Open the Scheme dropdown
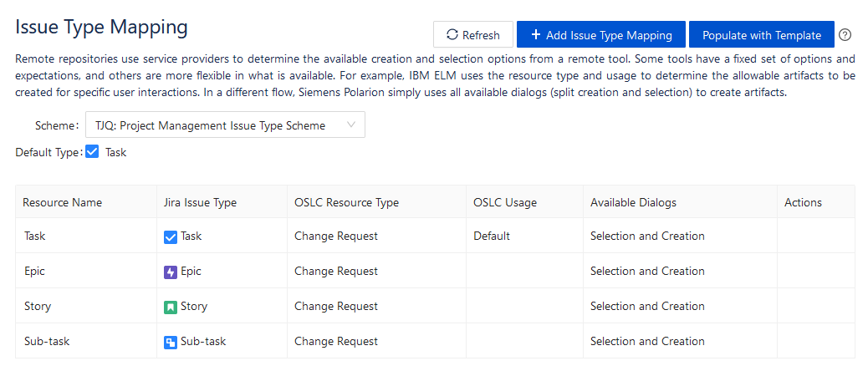Image resolution: width=868 pixels, height=366 pixels. [225, 125]
